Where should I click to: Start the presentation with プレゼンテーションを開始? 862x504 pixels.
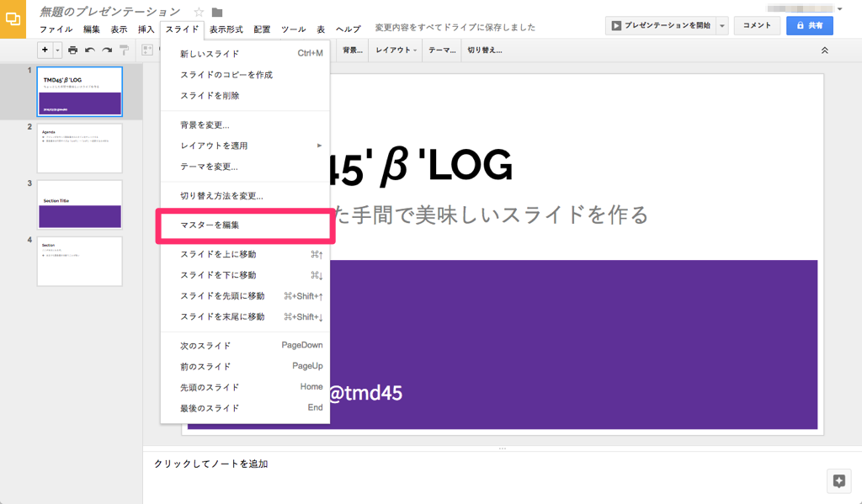click(x=661, y=25)
